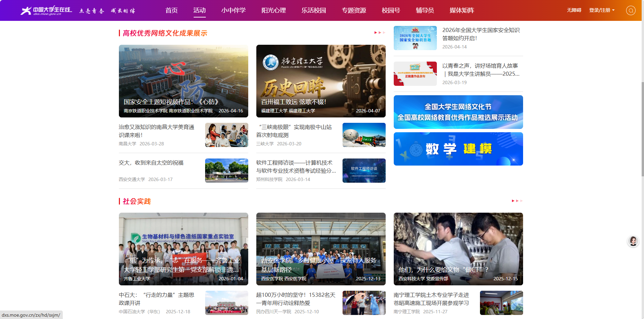Read 治愈又涨知识的南昌大学美育通识课 article
The height and width of the screenshot is (319, 644).
point(156,131)
